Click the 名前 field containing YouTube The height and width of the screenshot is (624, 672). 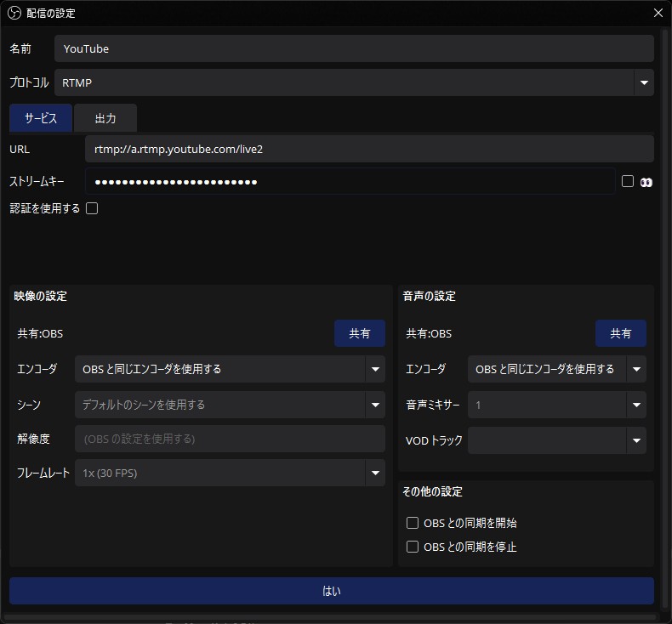coord(354,48)
